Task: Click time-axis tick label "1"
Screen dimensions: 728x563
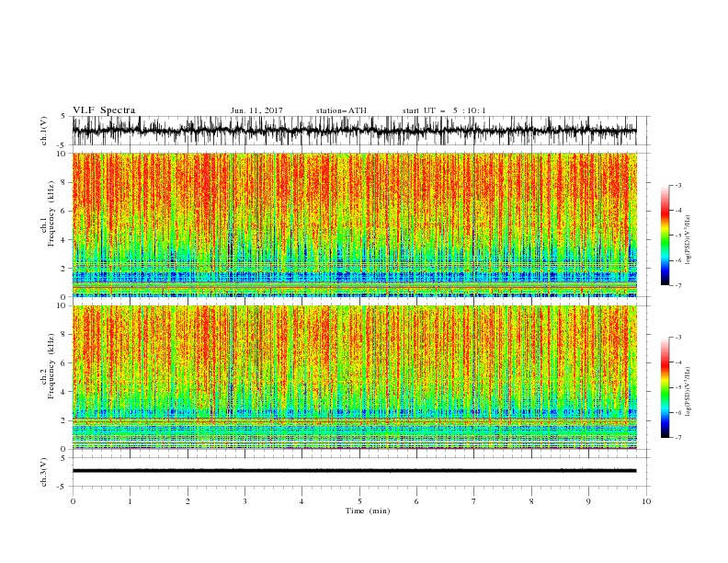Action: pos(130,501)
